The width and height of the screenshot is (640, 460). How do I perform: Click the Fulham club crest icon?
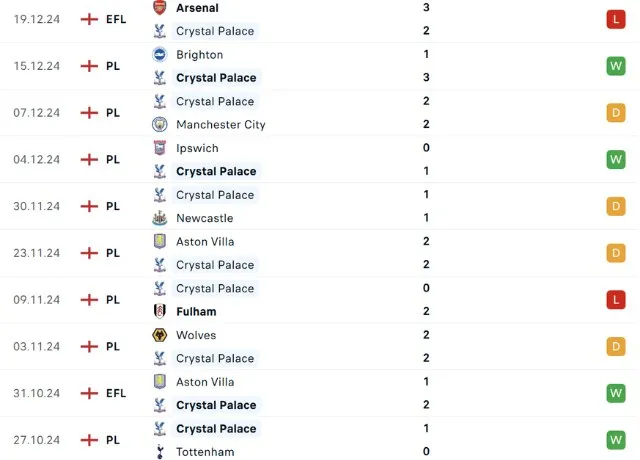coord(158,312)
